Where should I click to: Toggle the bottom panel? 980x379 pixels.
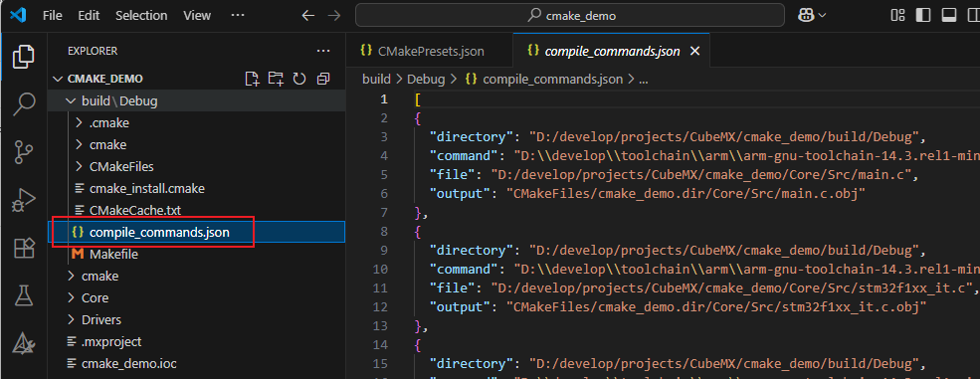tap(949, 16)
